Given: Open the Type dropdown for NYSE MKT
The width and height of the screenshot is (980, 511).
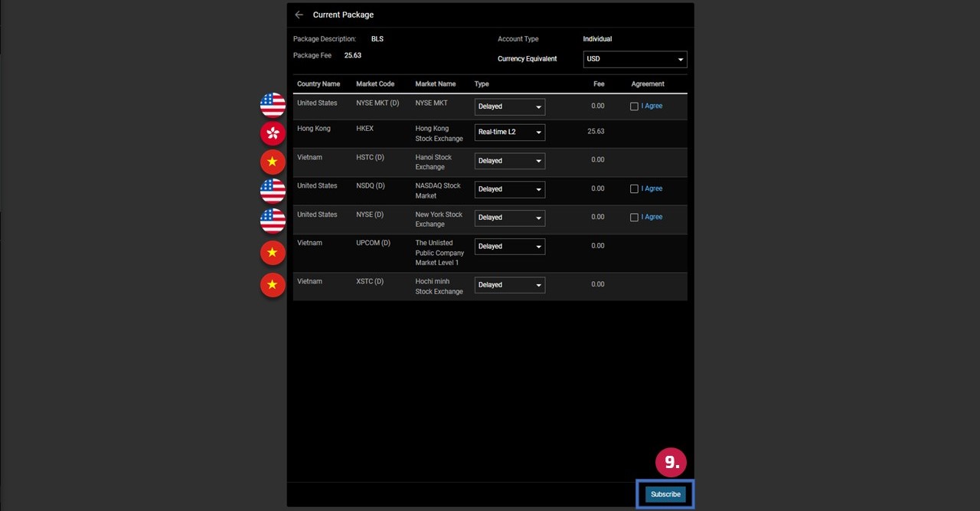Looking at the screenshot, I should [x=509, y=106].
